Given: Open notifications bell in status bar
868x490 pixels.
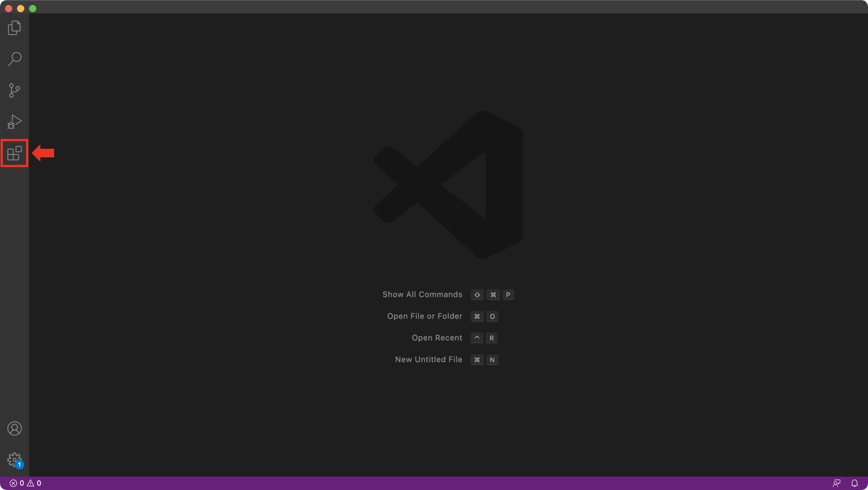Looking at the screenshot, I should pyautogui.click(x=855, y=483).
